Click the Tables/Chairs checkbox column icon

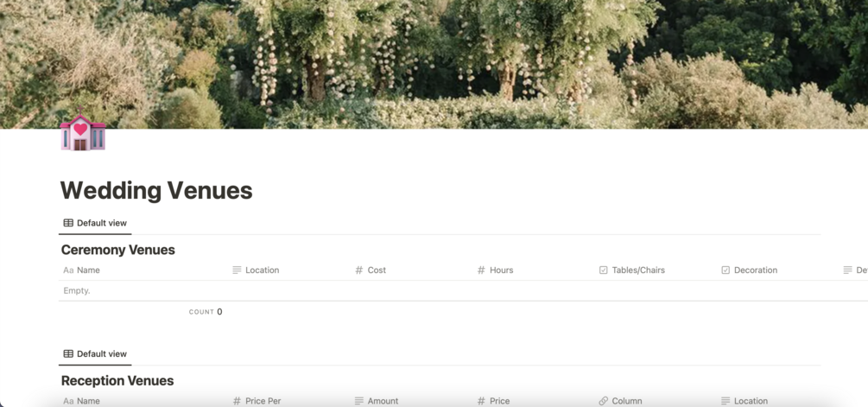(604, 270)
